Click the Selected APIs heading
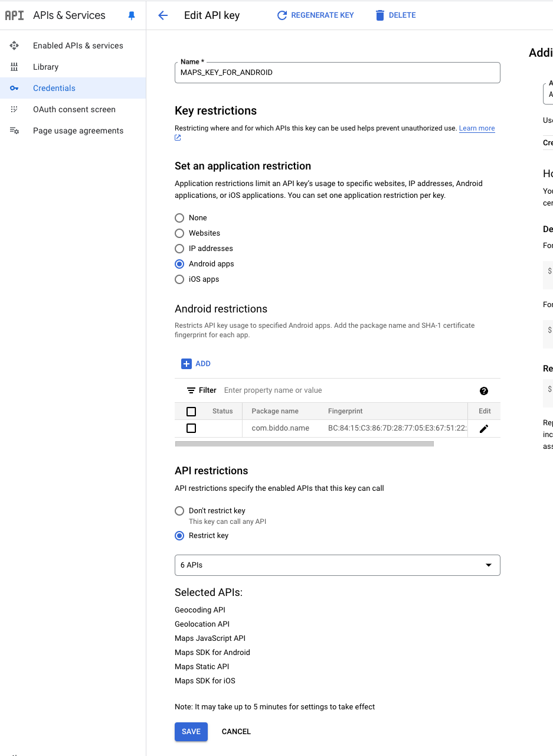553x756 pixels. tap(208, 592)
